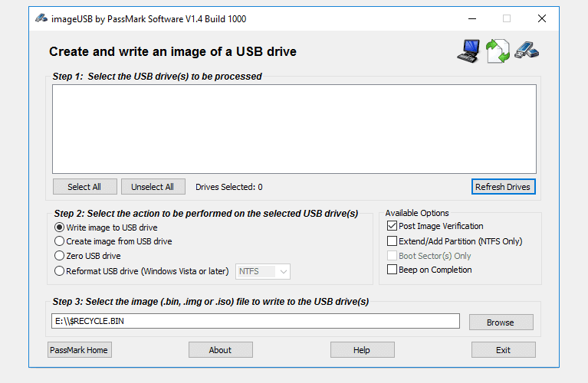
Task: Close the imageUSB window
Action: tap(541, 18)
